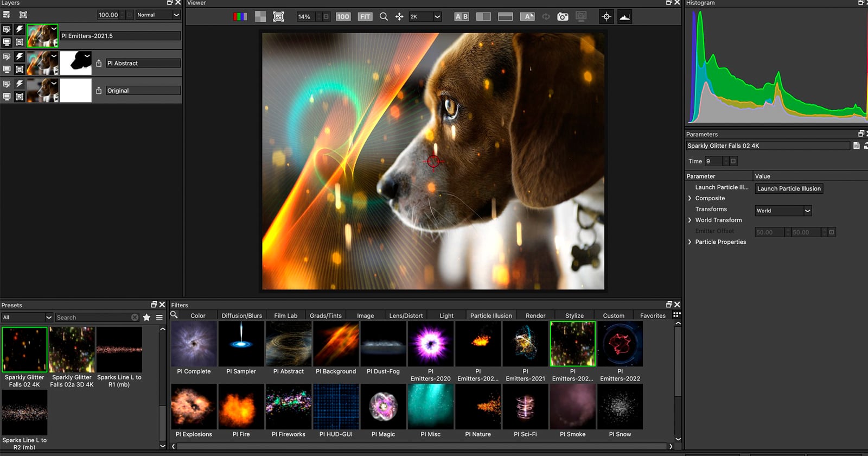Open the Normal blend mode dropdown

tap(158, 15)
